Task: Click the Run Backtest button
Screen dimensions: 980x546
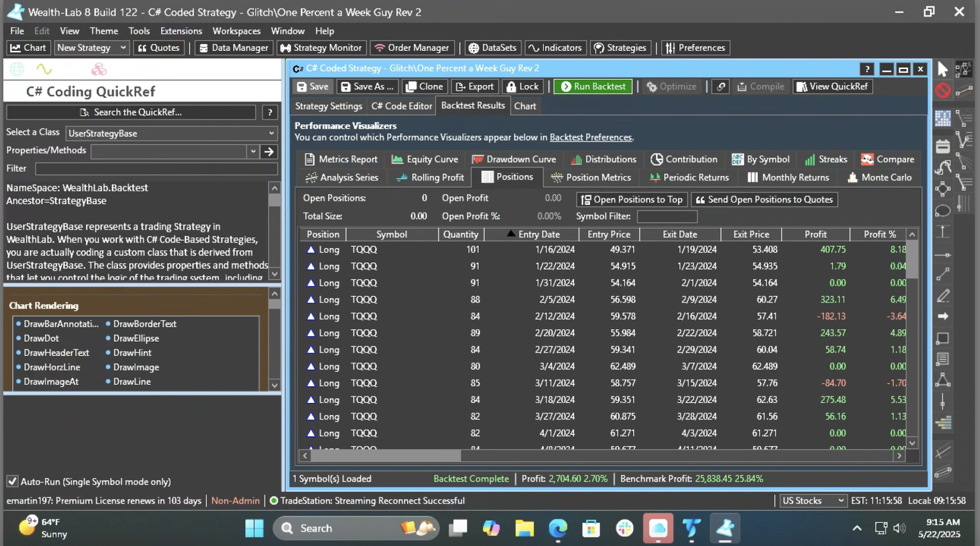Action: tap(593, 86)
